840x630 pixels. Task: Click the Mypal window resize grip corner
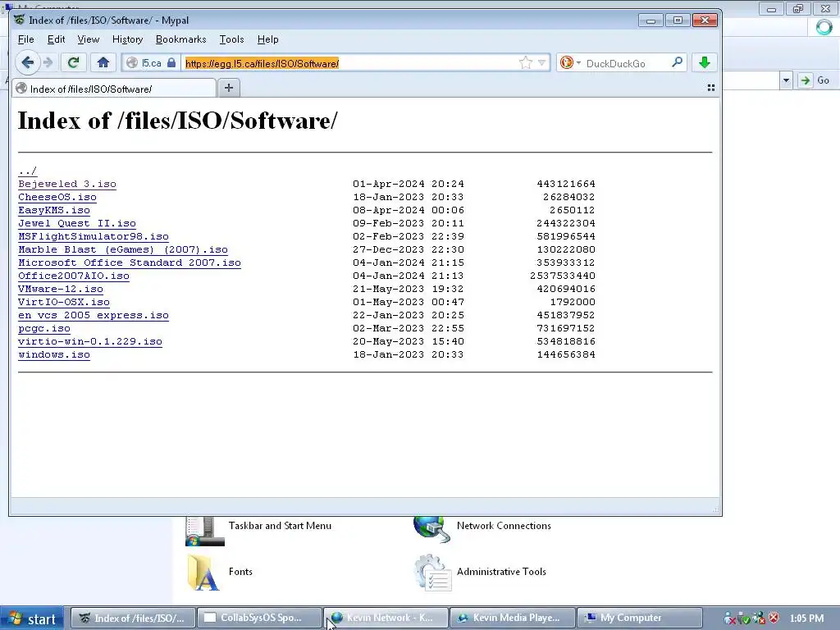[x=716, y=509]
